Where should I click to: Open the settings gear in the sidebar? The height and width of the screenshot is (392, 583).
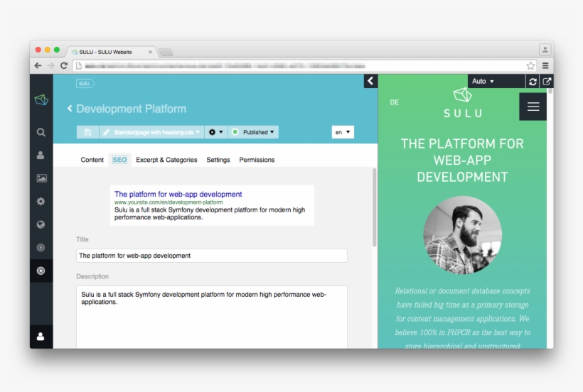pos(41,202)
